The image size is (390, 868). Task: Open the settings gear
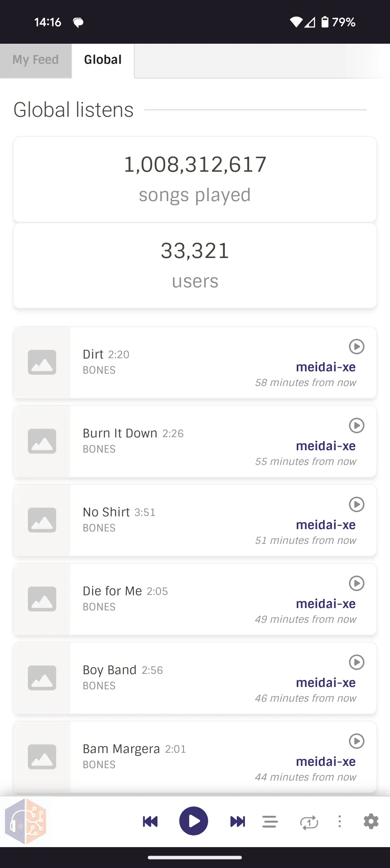point(371,821)
